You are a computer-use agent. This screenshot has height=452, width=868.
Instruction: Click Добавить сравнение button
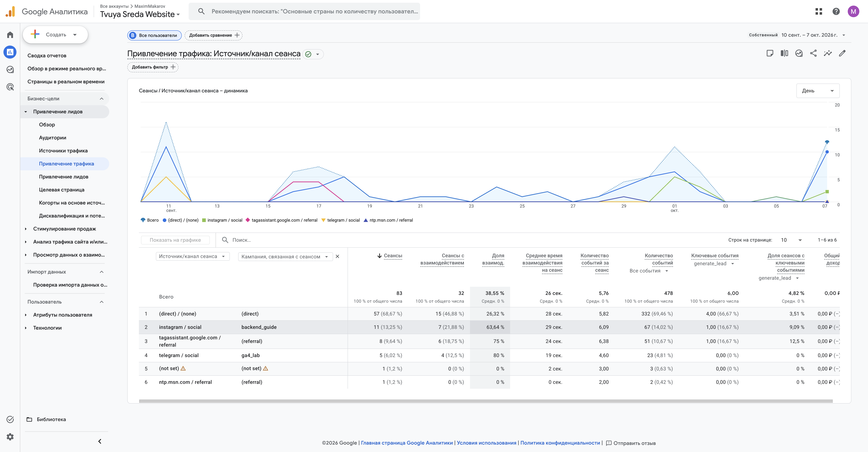coord(214,35)
